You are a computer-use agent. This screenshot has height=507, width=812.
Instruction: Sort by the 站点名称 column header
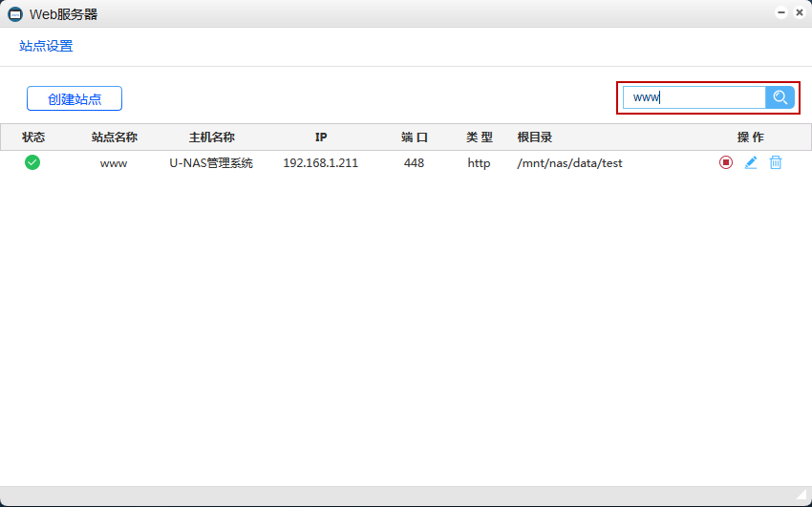114,137
